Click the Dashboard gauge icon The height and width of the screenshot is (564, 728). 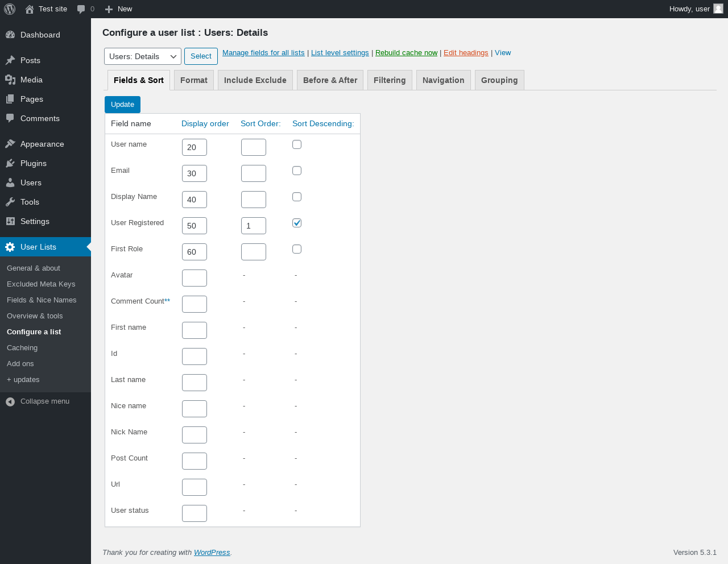tap(10, 35)
